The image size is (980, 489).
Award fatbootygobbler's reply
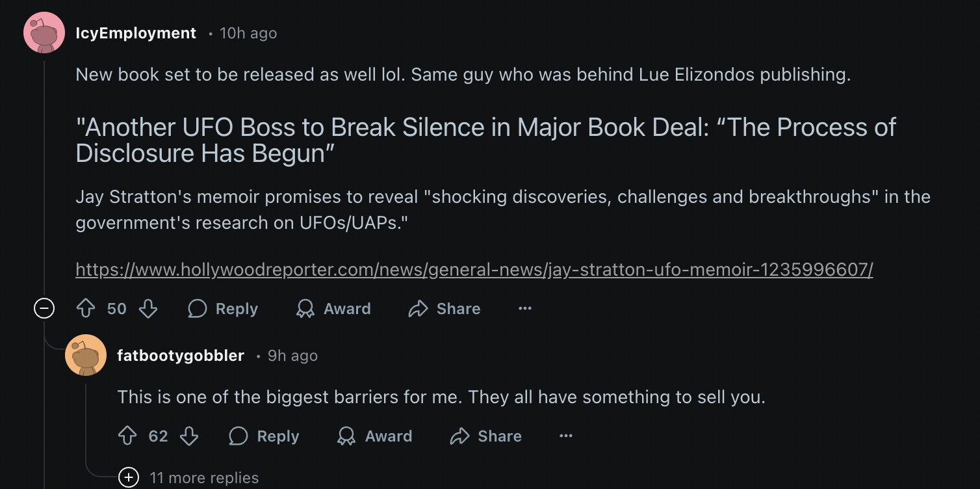(x=375, y=436)
